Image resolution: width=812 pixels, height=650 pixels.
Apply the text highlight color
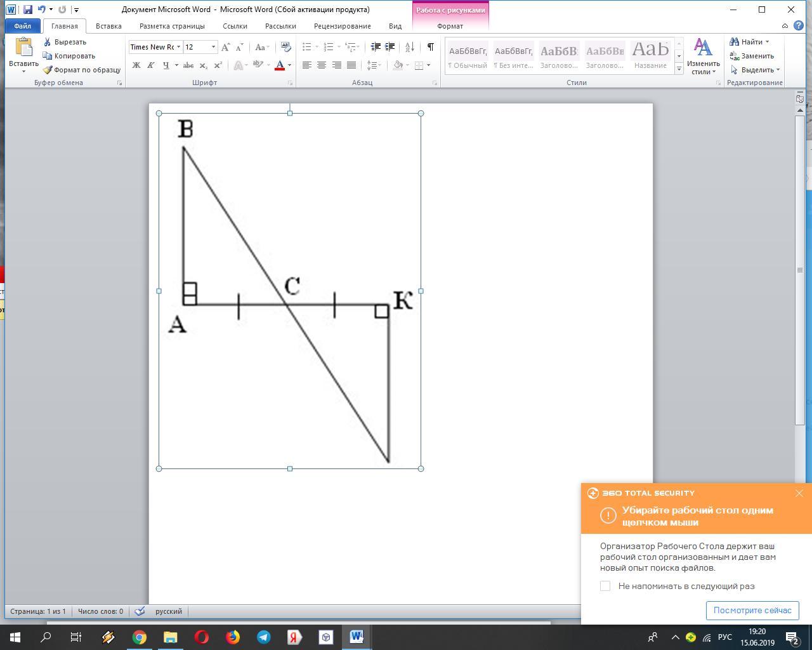tap(258, 65)
